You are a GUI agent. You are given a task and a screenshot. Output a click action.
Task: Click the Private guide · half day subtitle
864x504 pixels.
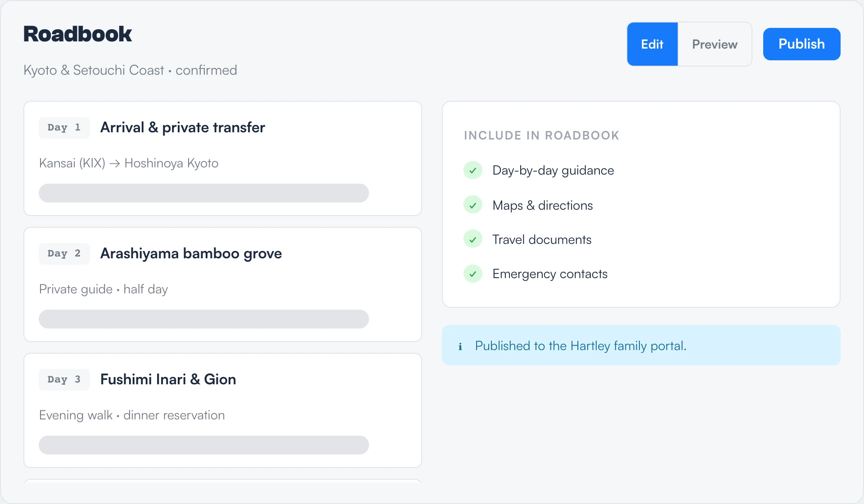pos(103,289)
